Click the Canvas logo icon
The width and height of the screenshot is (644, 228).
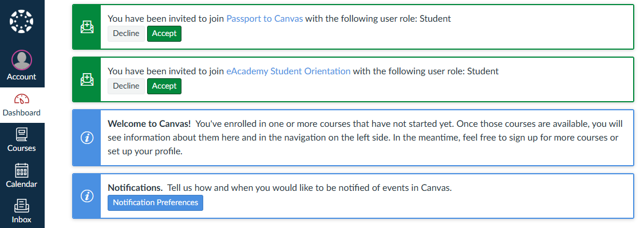22,21
